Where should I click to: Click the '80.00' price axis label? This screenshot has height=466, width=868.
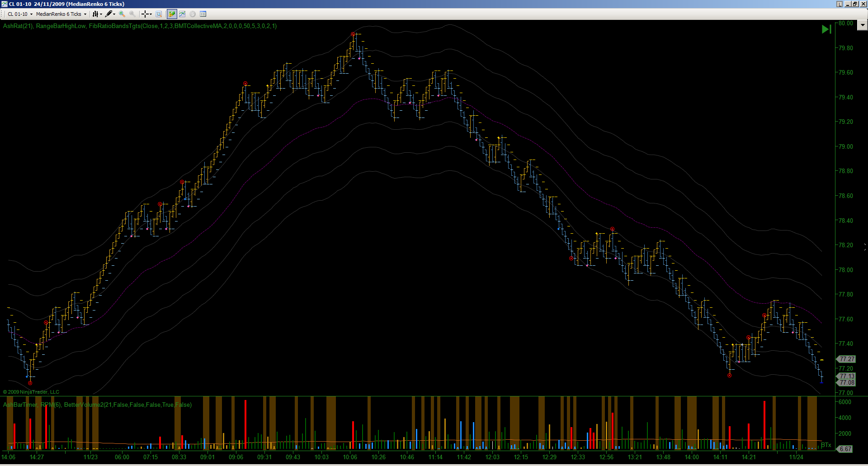pyautogui.click(x=846, y=24)
